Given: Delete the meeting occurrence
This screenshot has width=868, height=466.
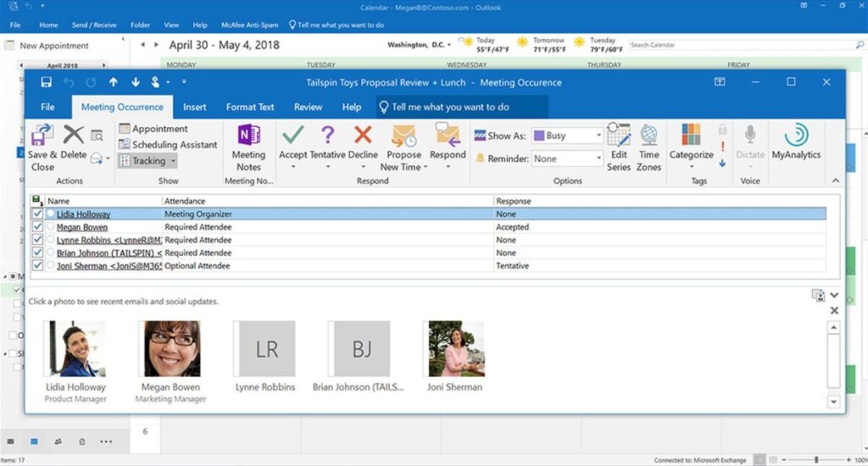Looking at the screenshot, I should tap(74, 143).
